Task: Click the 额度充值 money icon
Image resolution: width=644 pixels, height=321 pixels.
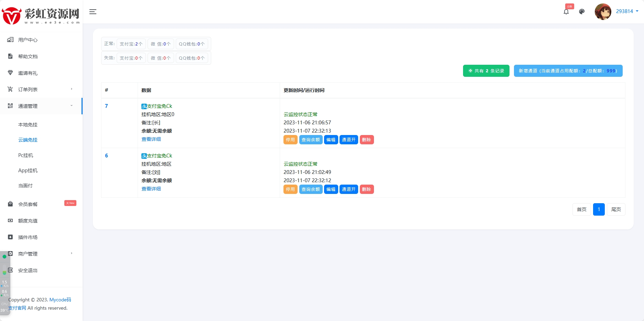Action: coord(10,221)
